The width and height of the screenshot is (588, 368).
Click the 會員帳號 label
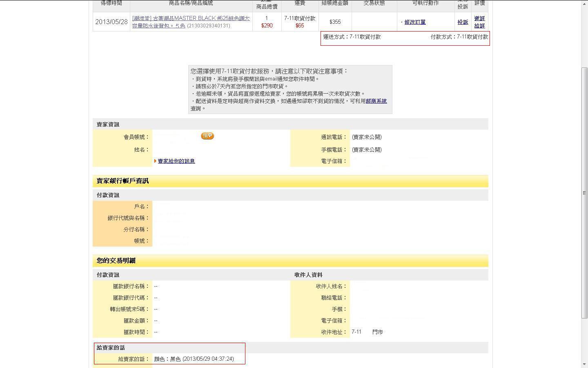[136, 137]
